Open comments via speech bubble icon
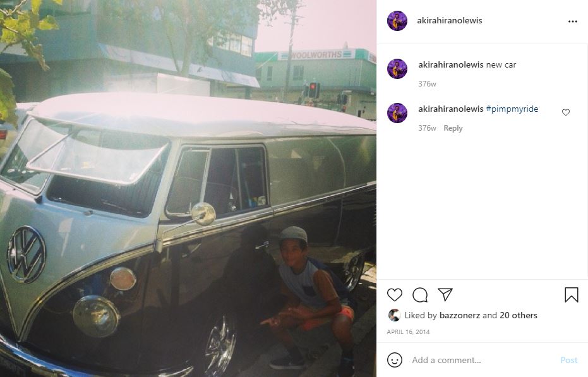 [420, 295]
